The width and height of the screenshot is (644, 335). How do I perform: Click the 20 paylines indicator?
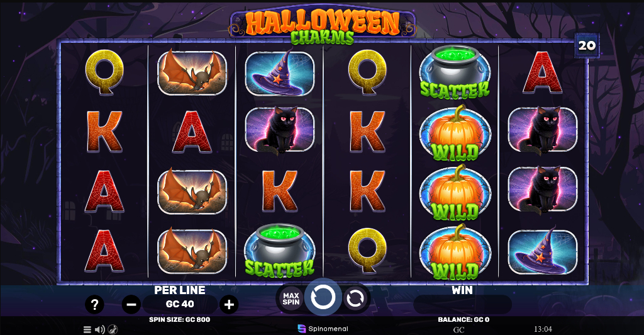[587, 45]
